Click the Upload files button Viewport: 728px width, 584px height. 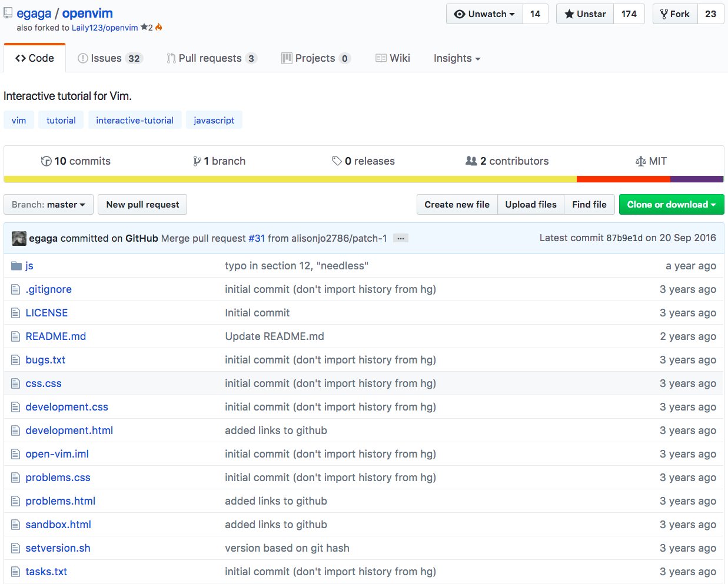[531, 205]
